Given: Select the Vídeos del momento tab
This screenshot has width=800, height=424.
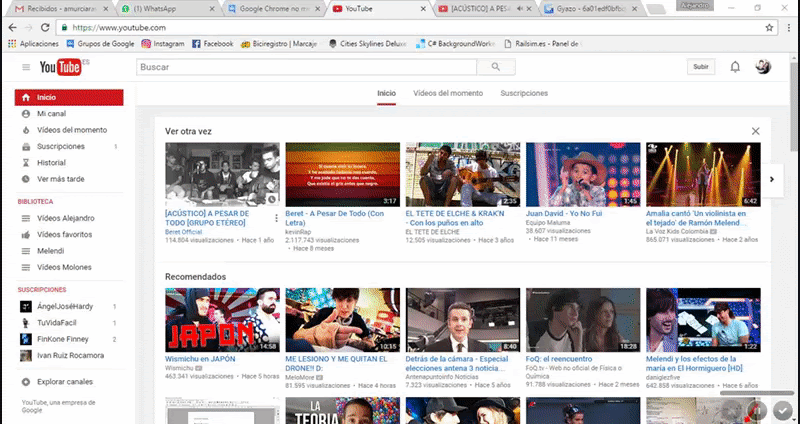Looking at the screenshot, I should point(448,93).
